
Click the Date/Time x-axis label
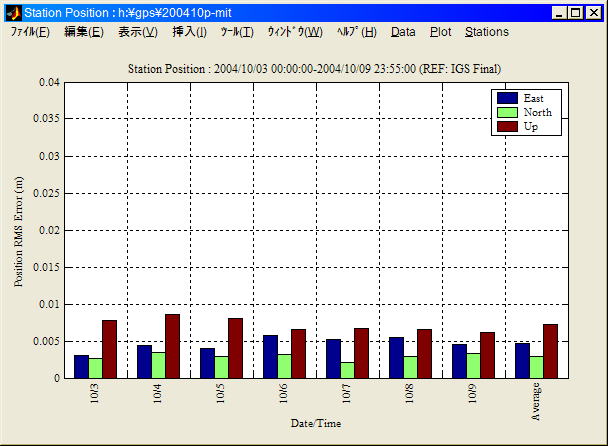tap(316, 423)
